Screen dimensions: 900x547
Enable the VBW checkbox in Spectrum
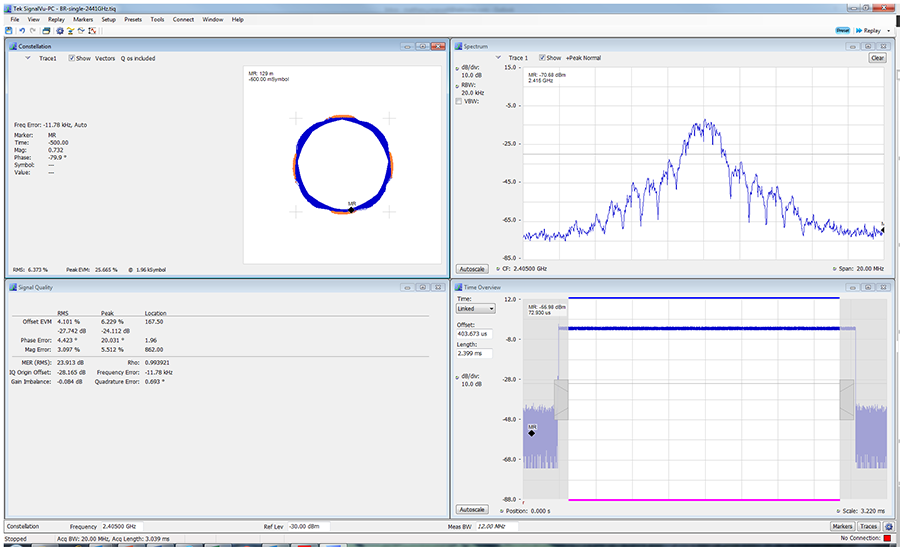[x=460, y=101]
